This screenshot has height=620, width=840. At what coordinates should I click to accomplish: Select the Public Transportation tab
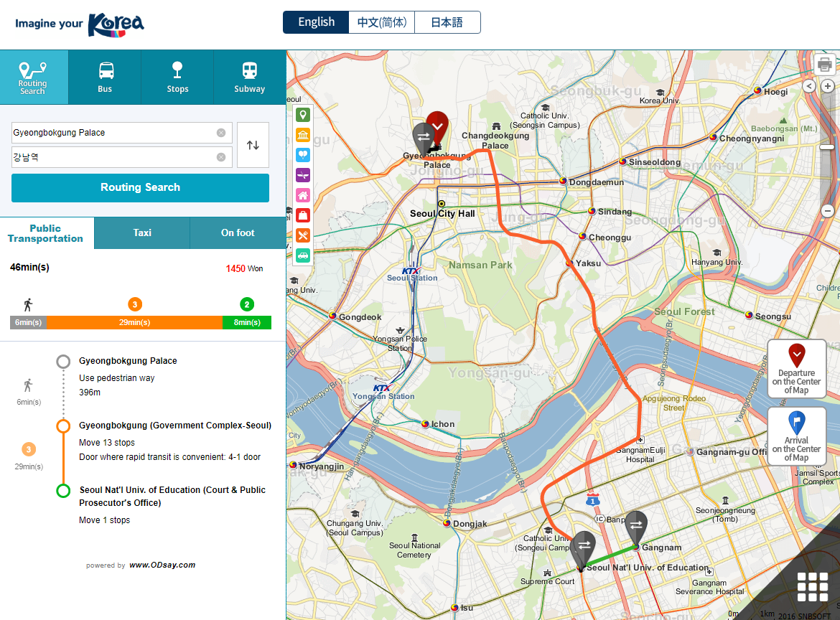(x=47, y=233)
